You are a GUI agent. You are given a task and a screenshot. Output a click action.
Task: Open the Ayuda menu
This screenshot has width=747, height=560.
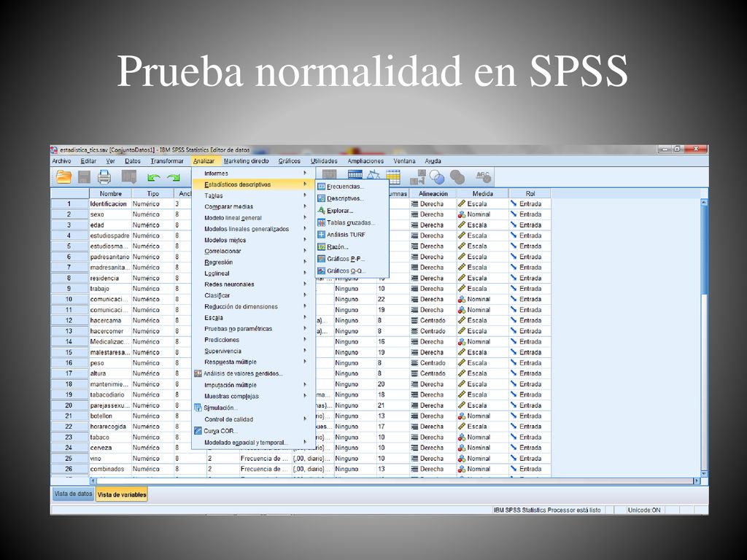tap(433, 161)
